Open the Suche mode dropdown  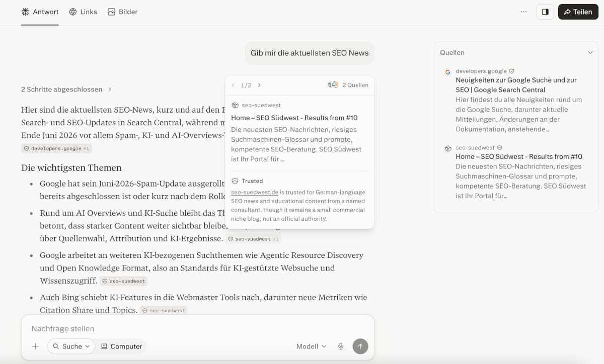[71, 346]
